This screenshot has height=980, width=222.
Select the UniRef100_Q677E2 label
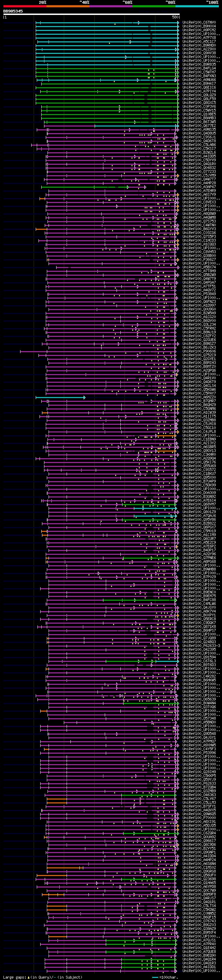199,125
